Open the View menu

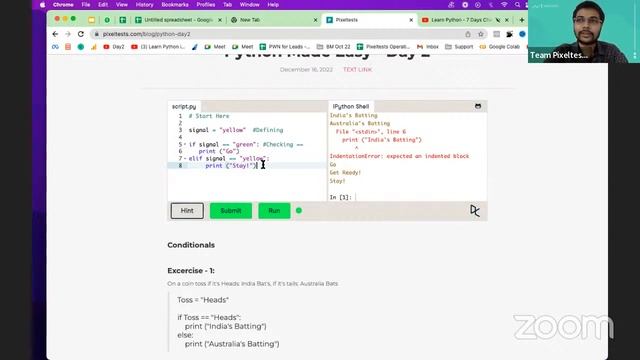coord(122,5)
